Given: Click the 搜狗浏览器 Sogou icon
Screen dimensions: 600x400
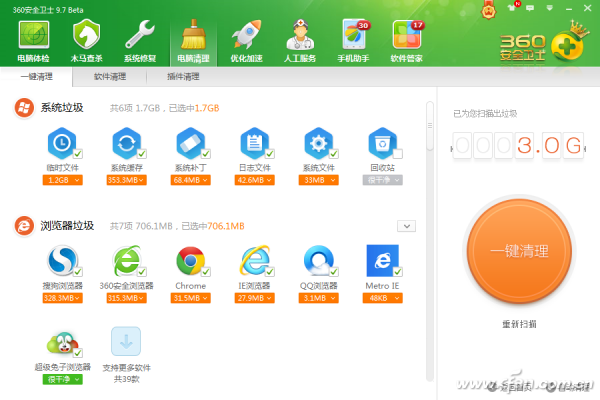Looking at the screenshot, I should click(62, 261).
